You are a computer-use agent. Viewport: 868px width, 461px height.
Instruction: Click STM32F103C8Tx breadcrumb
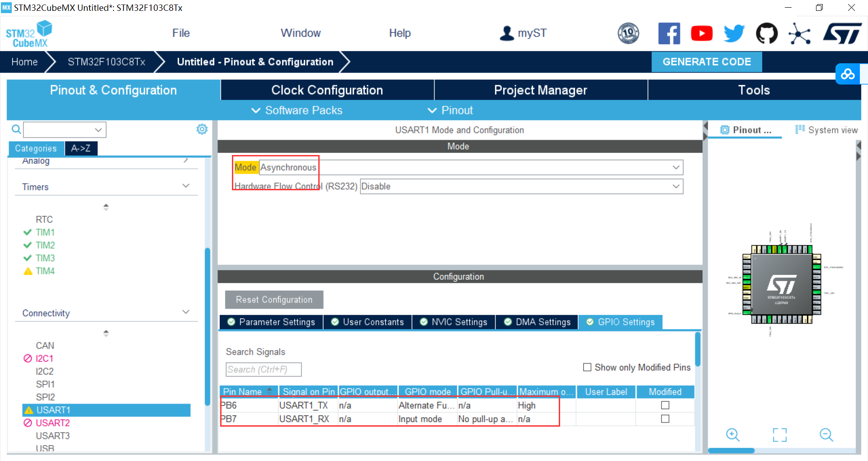click(x=106, y=62)
